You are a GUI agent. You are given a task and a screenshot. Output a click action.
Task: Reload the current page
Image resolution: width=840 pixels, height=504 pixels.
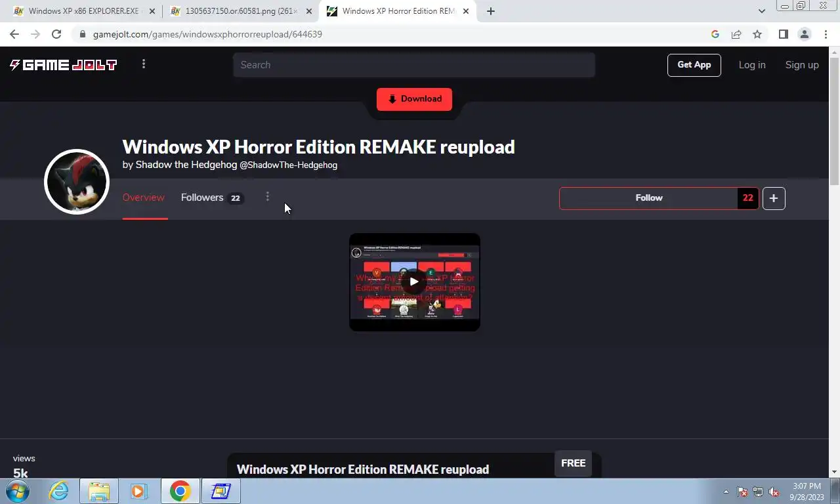coord(56,34)
